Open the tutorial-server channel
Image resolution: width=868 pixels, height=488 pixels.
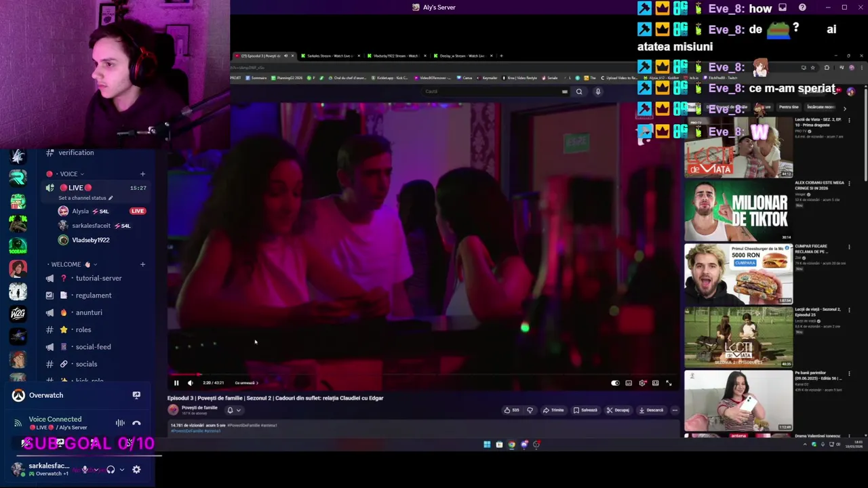click(x=98, y=278)
